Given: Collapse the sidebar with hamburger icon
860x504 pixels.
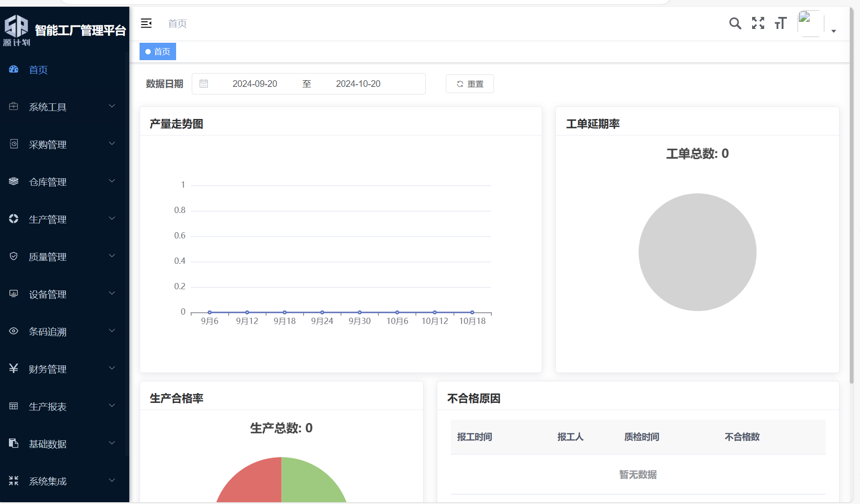Looking at the screenshot, I should tap(146, 23).
